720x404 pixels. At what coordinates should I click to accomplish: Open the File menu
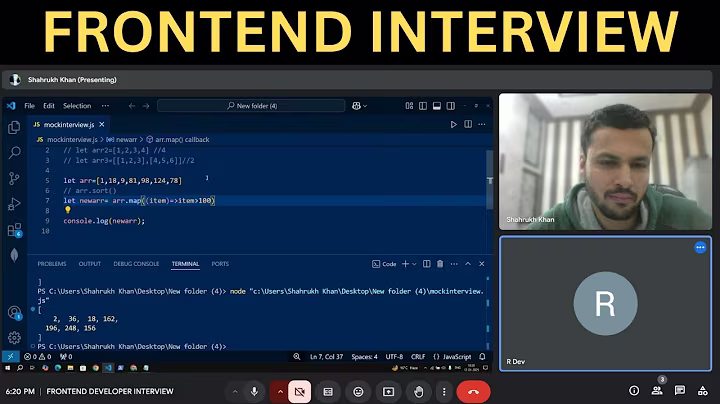pyautogui.click(x=29, y=105)
